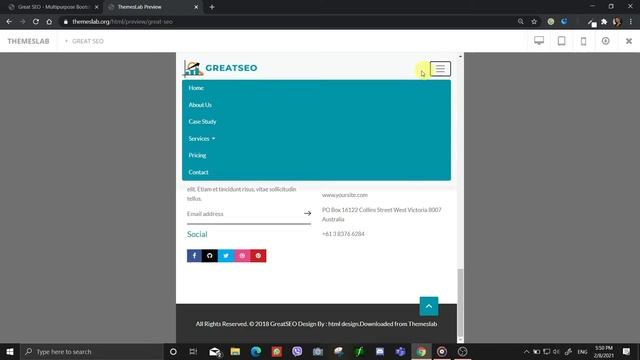Open the Facebook social icon
Screen dimensions: 640x360
click(x=194, y=256)
